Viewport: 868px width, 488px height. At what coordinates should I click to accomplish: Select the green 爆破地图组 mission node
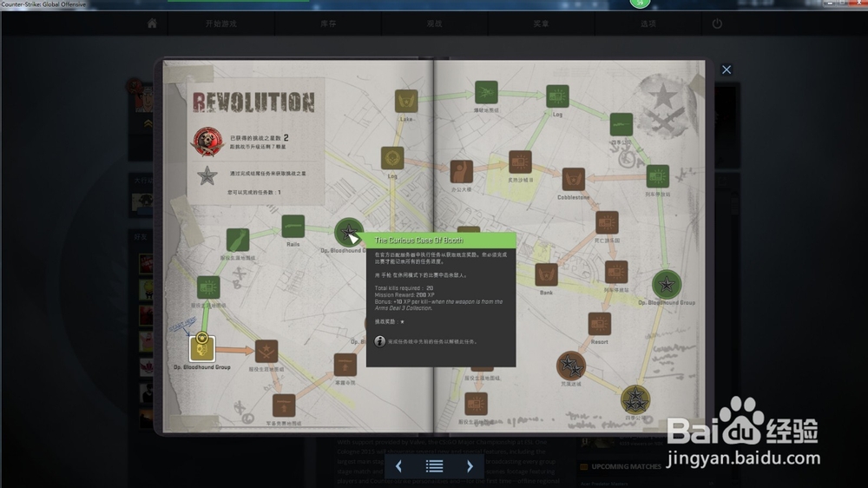click(x=486, y=92)
